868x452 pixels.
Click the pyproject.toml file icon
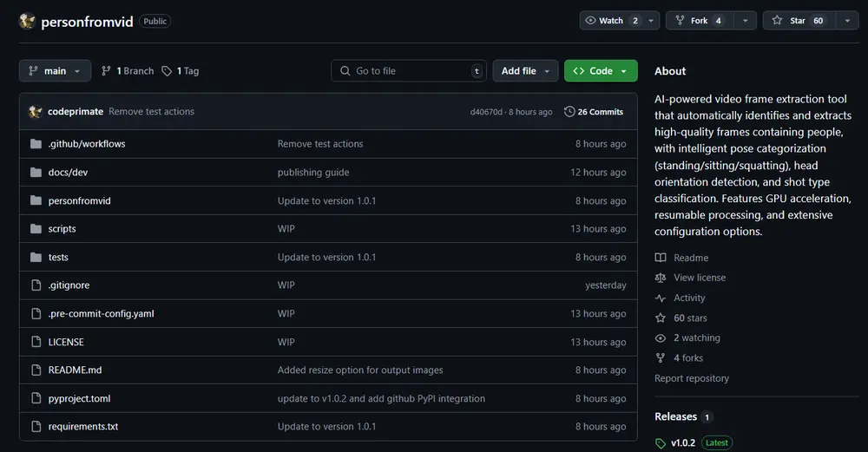pos(36,398)
